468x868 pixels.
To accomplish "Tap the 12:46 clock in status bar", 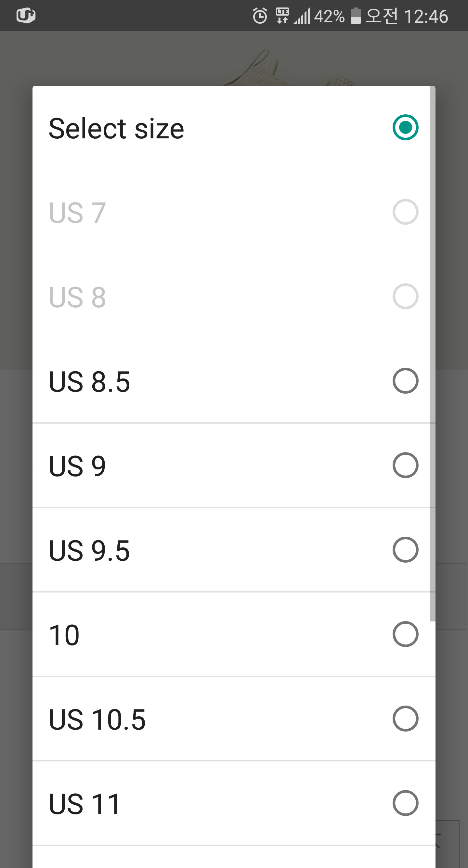I will pos(426,17).
